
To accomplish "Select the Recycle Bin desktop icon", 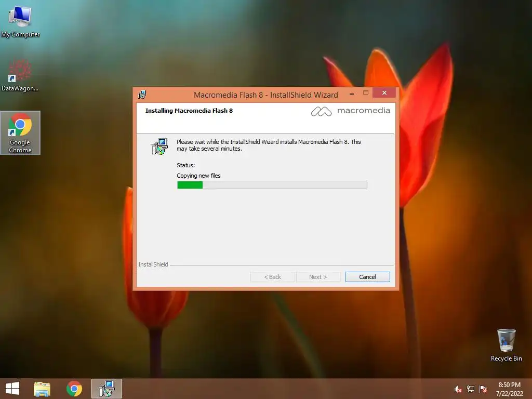I will pos(506,345).
